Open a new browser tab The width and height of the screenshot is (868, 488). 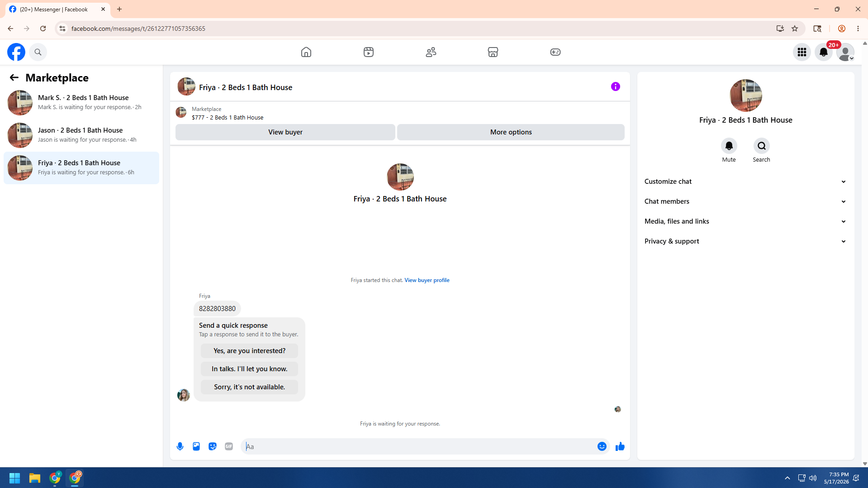(119, 9)
